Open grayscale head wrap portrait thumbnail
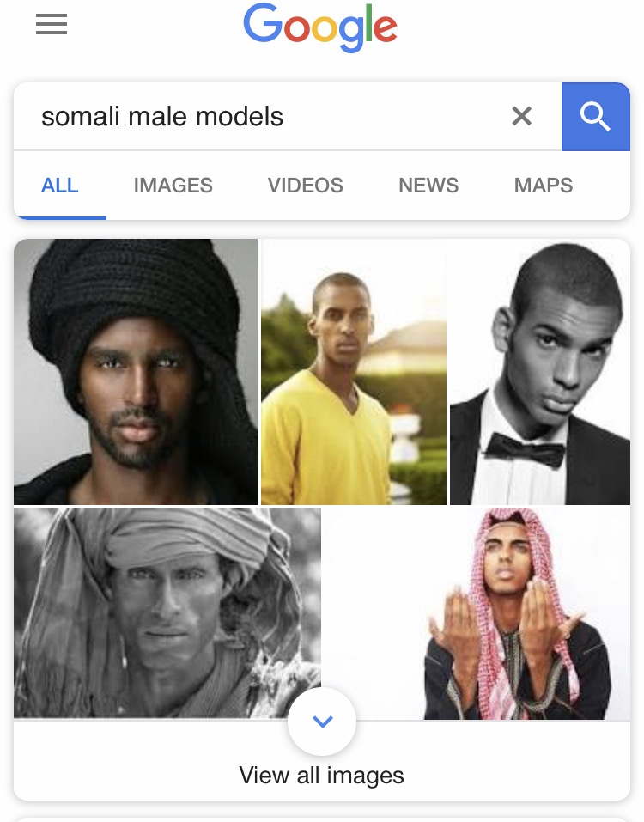The height and width of the screenshot is (822, 644). click(167, 612)
